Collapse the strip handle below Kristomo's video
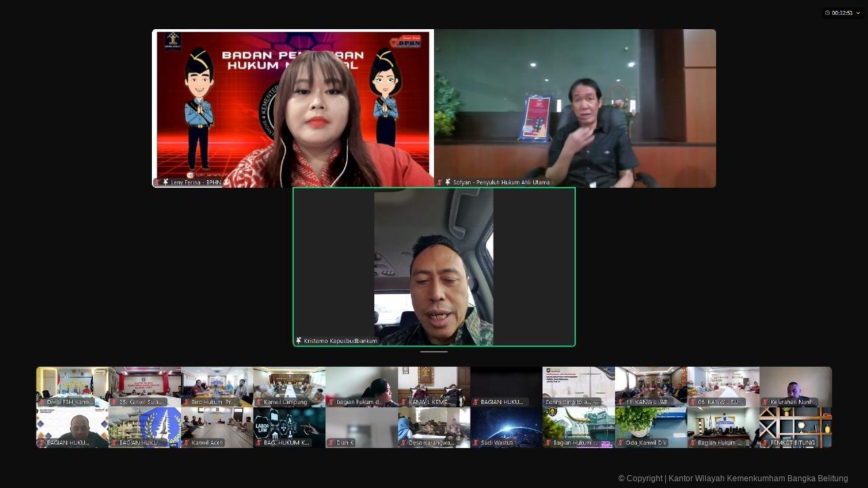Viewport: 868px width, 488px height. (434, 352)
